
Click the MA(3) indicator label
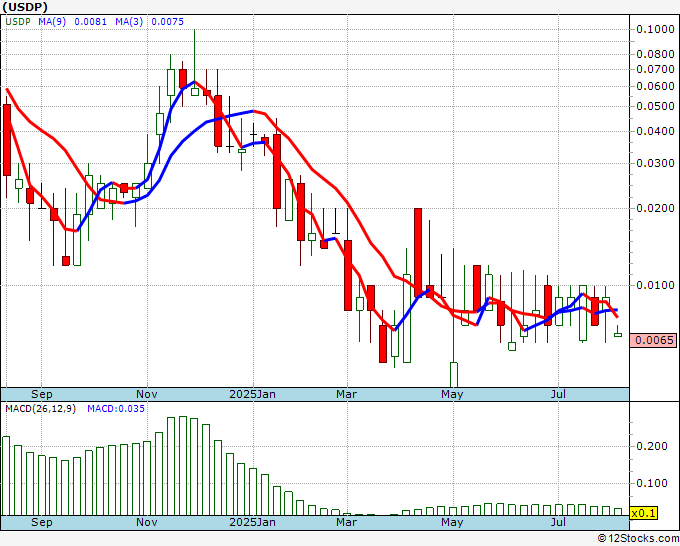coord(129,22)
